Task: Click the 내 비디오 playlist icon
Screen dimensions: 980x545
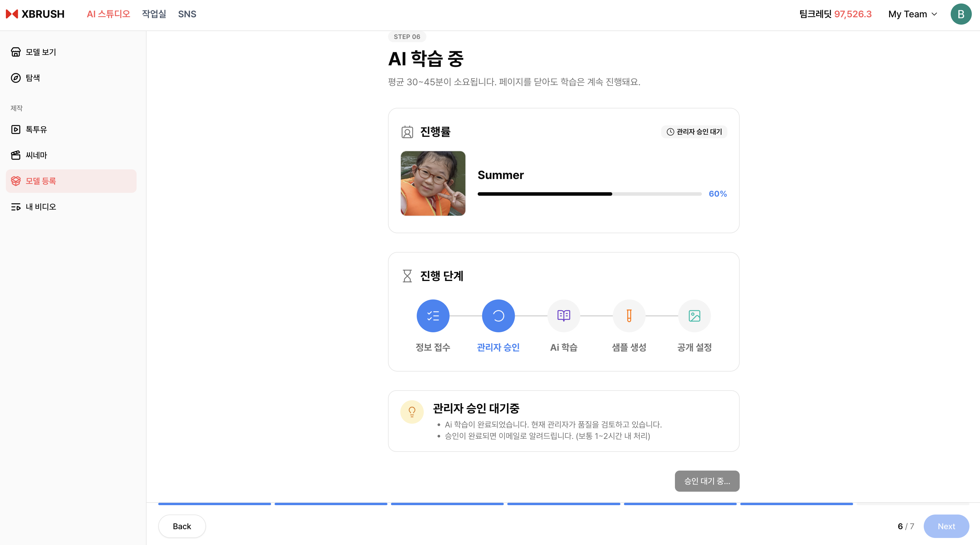Action: click(x=16, y=207)
